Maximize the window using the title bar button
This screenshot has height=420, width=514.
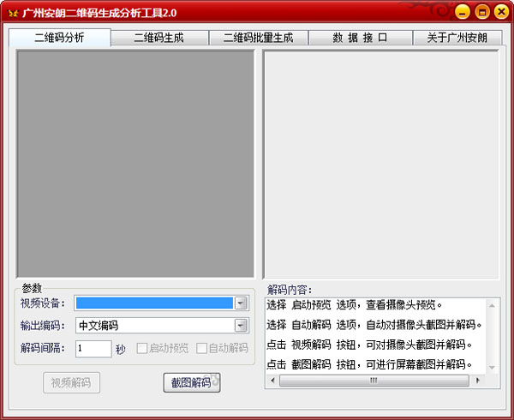481,11
